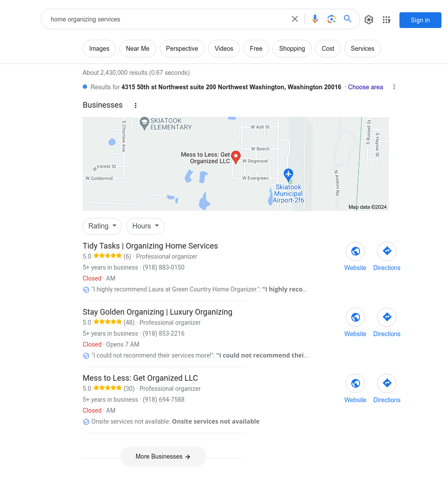Open quick settings gear icon
The image size is (448, 477).
[369, 20]
